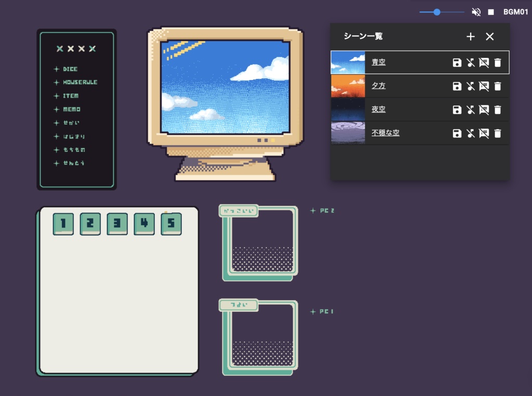Expand the はじまり entry
This screenshot has width=532, height=396.
pyautogui.click(x=70, y=136)
